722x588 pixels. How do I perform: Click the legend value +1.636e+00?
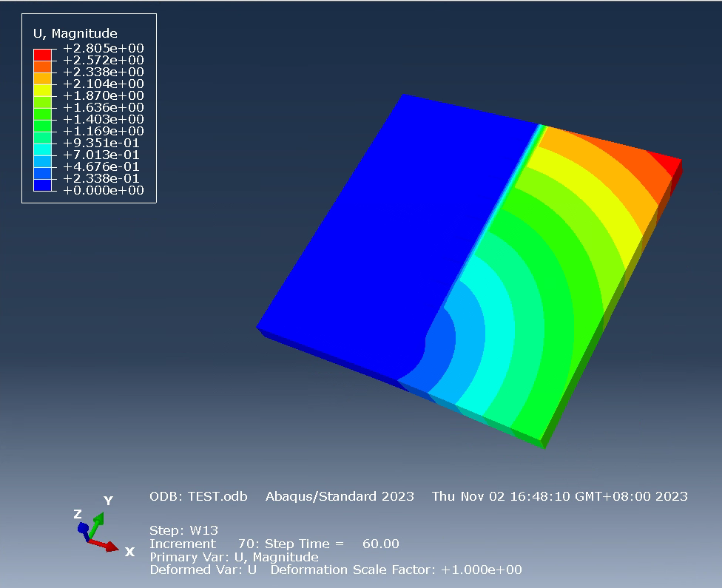point(103,107)
